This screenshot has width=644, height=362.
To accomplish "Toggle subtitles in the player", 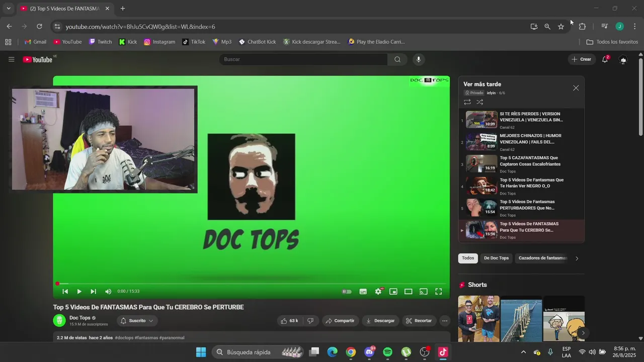I will click(x=363, y=292).
